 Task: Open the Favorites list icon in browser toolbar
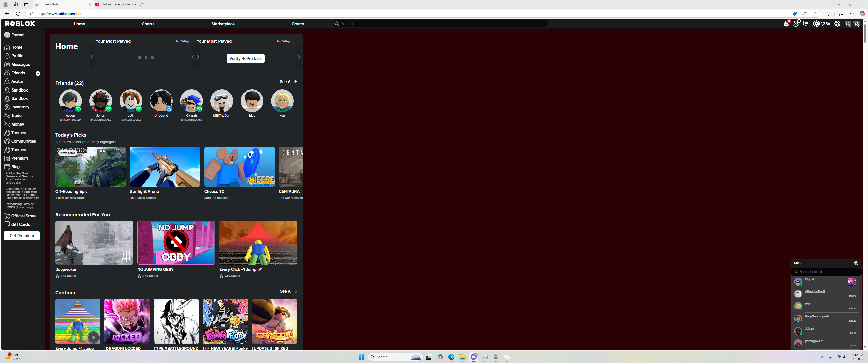841,13
